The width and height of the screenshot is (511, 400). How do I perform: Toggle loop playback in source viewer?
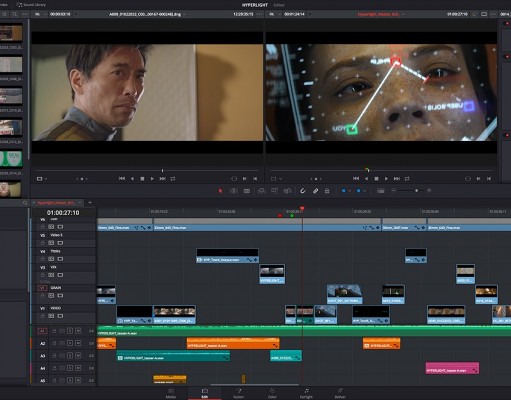(x=173, y=179)
